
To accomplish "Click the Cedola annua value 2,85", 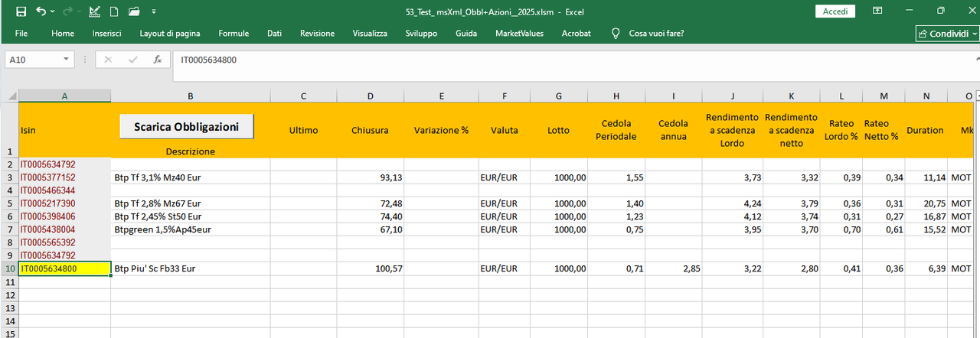I will 674,268.
